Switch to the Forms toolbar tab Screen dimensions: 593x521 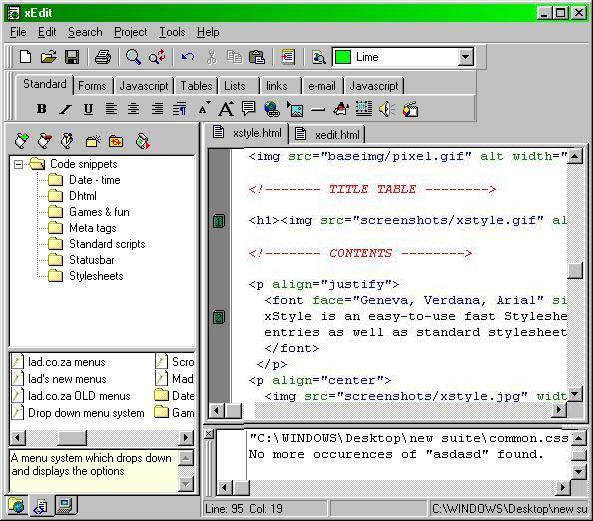pos(92,86)
